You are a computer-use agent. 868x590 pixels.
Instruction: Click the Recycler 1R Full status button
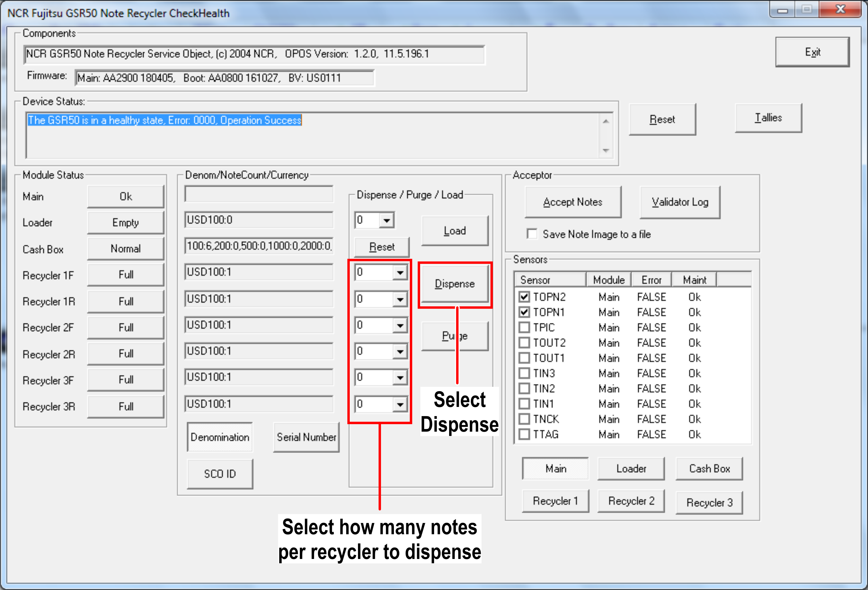pos(125,301)
